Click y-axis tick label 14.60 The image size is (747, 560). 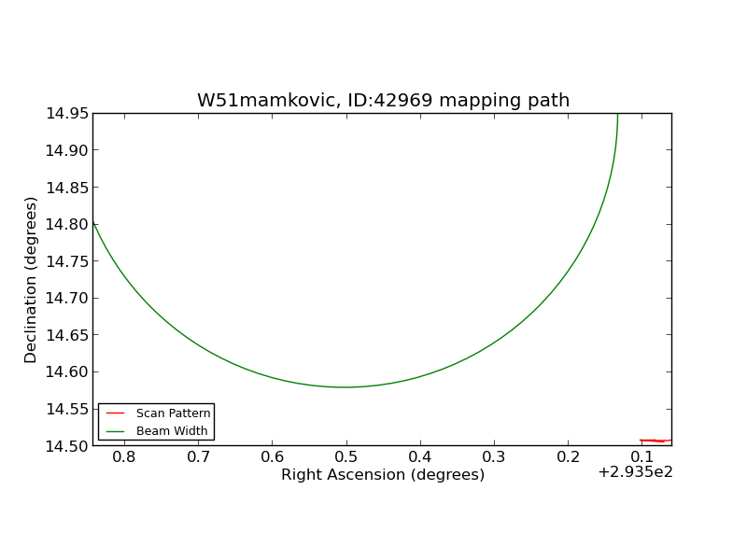[67, 371]
